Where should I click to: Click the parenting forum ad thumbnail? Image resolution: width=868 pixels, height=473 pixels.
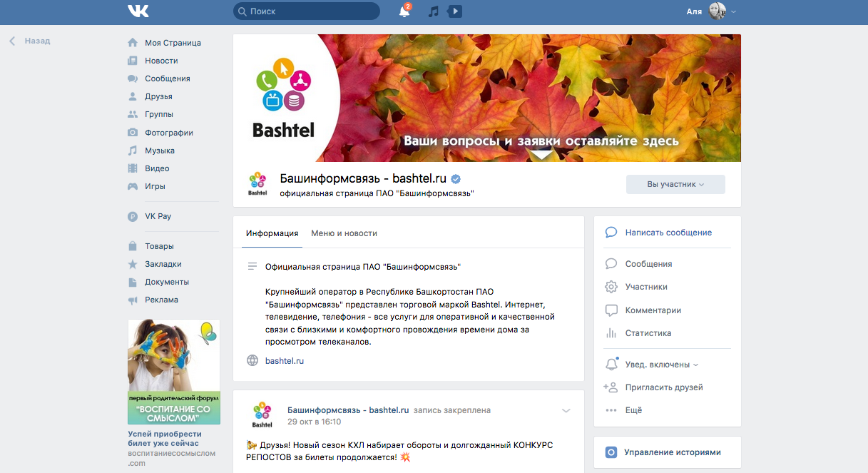point(173,371)
